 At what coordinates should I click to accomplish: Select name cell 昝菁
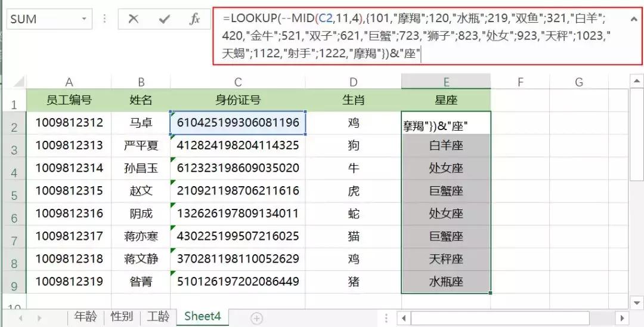pyautogui.click(x=141, y=282)
